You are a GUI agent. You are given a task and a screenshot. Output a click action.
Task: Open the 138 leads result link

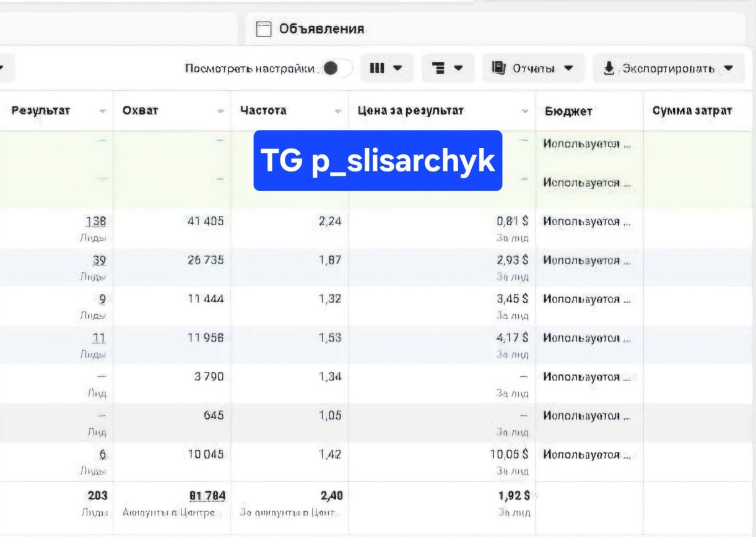pyautogui.click(x=97, y=221)
